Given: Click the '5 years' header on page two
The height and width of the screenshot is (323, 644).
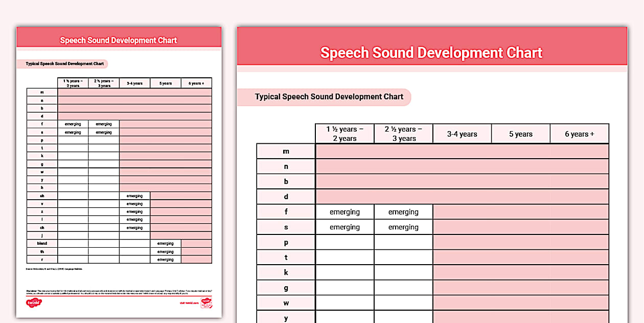Looking at the screenshot, I should pos(520,133).
